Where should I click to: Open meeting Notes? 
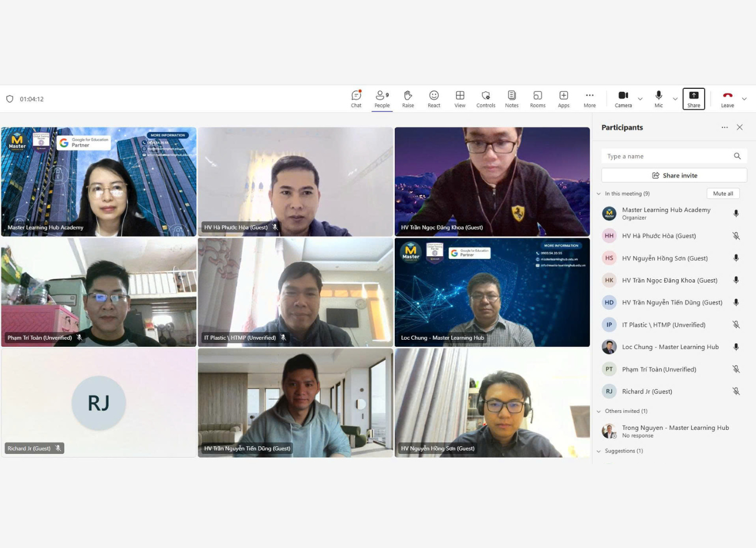(x=511, y=99)
